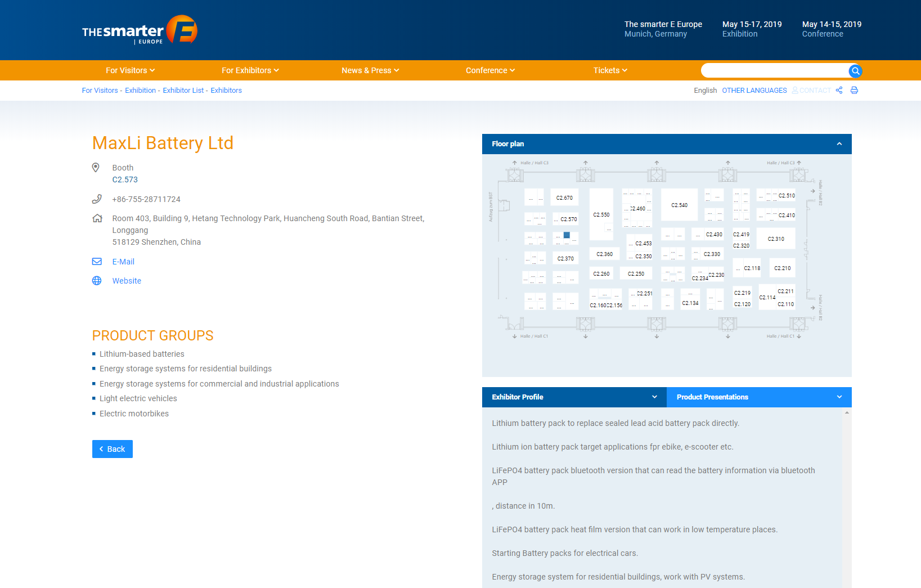
Task: Click the E-Mail envelope icon
Action: [x=97, y=262]
